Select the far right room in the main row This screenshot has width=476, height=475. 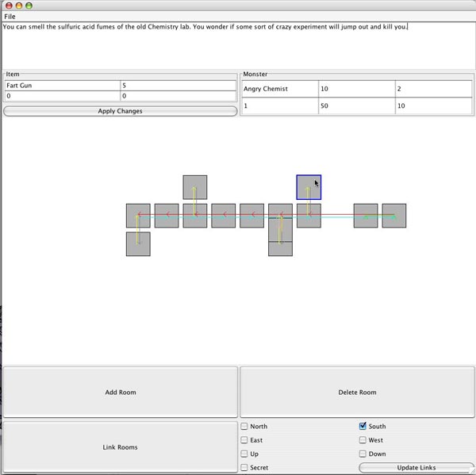pos(394,216)
